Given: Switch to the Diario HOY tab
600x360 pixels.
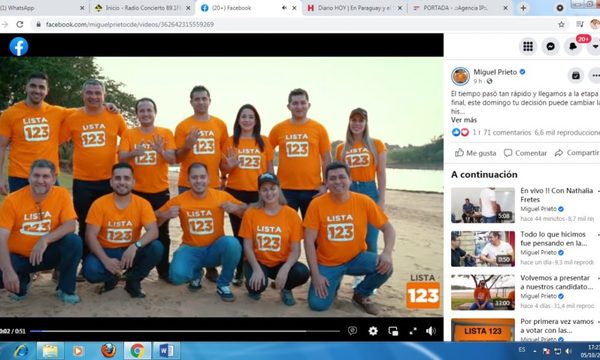Looking at the screenshot, I should tap(355, 8).
